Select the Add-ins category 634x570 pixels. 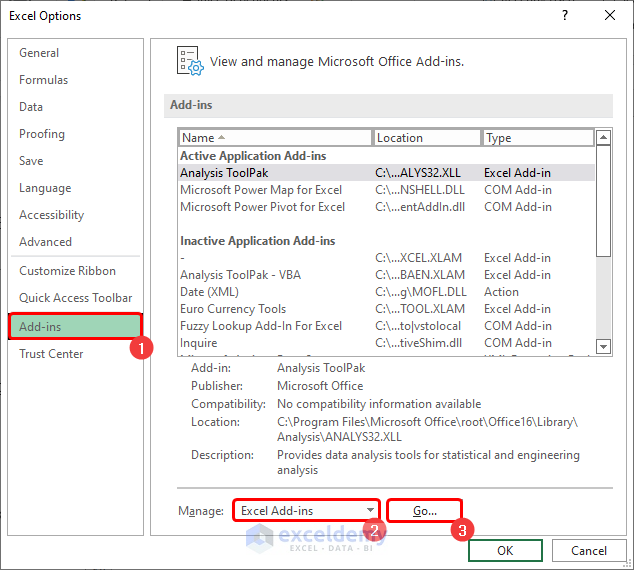(75, 326)
